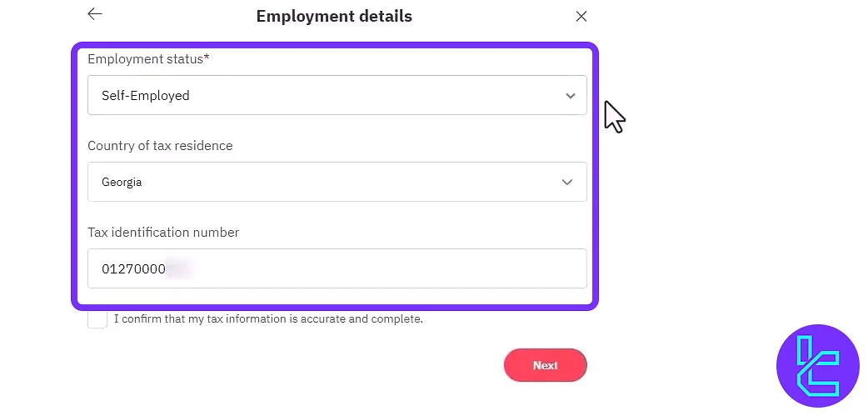Select the 'Georgia' value text
The image size is (868, 416).
click(x=122, y=182)
